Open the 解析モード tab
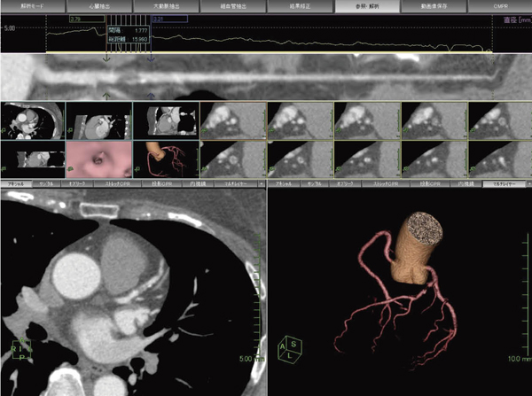This screenshot has width=532, height=396. point(33,6)
